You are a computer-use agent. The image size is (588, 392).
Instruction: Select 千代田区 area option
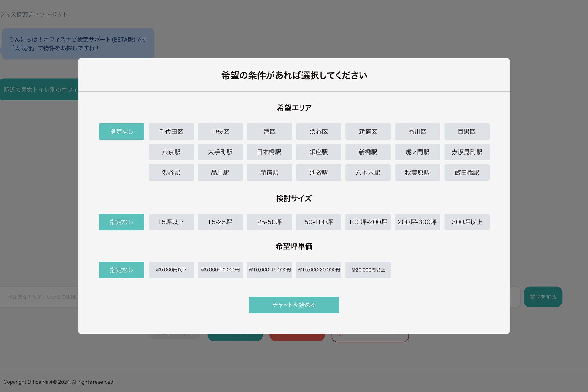[171, 131]
